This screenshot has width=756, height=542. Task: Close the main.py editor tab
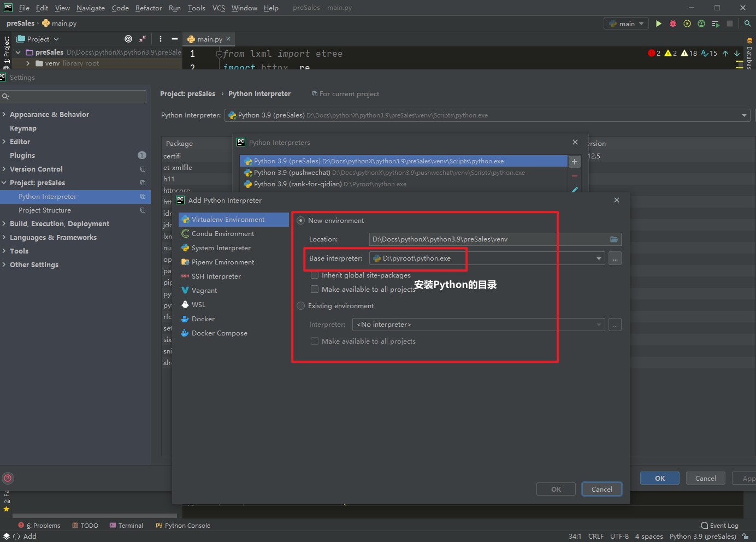tap(228, 39)
